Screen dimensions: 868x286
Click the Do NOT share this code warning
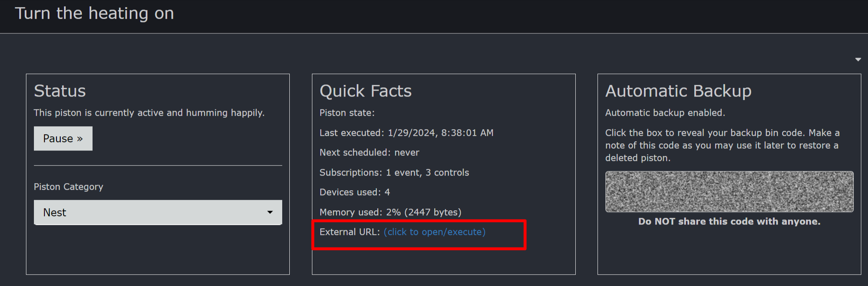pyautogui.click(x=729, y=222)
